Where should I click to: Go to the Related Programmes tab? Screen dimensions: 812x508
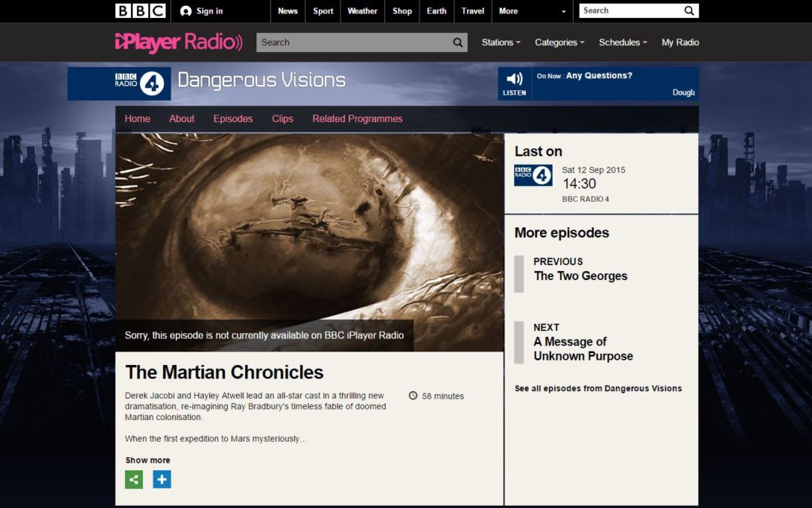357,119
